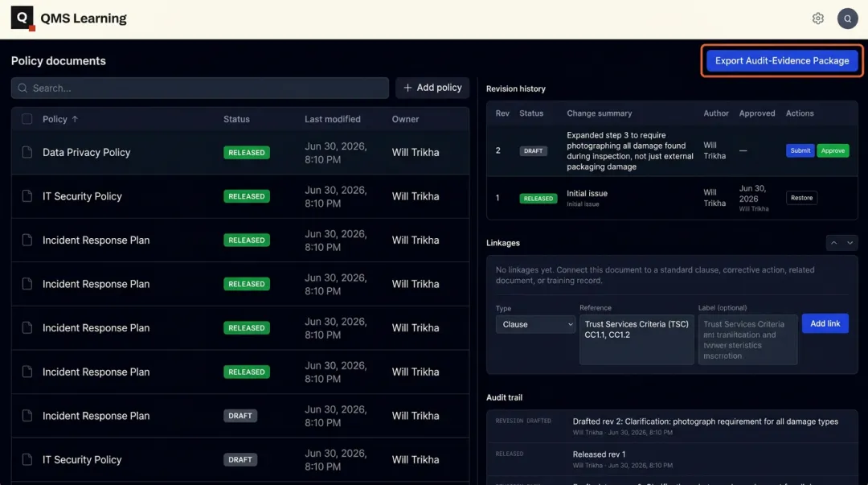868x485 pixels.
Task: Click the DRAFT status of revision 2
Action: click(x=533, y=150)
